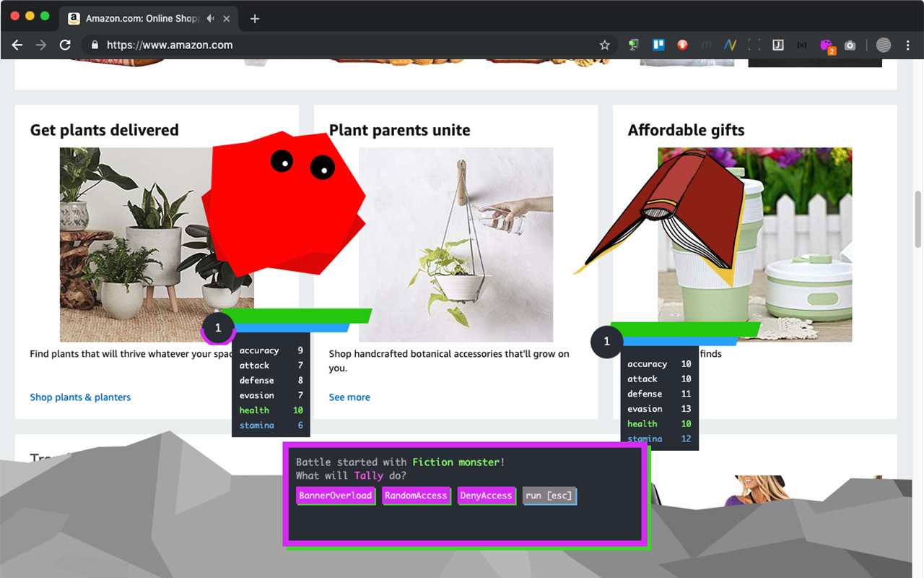The height and width of the screenshot is (578, 924).
Task: Select the Amazon.com Online Shopping tab
Action: tap(149, 19)
